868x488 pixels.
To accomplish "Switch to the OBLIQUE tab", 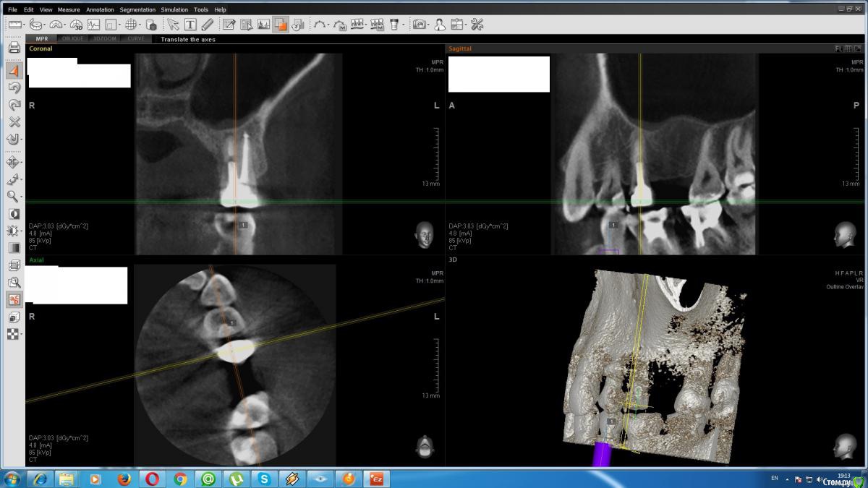I will 73,39.
